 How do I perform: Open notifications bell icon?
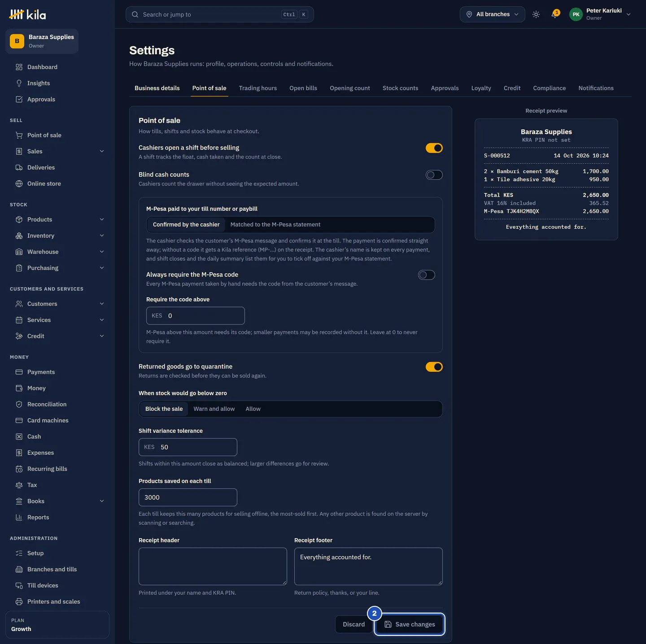pyautogui.click(x=555, y=14)
